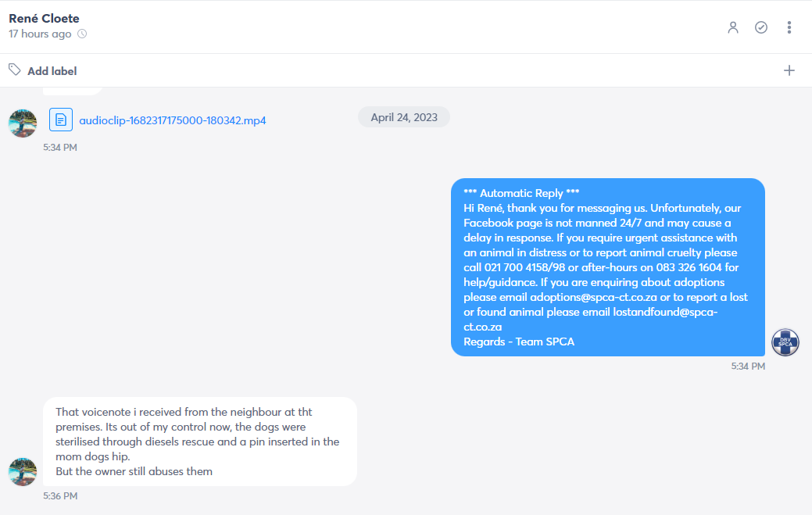Select the blue Automatic Reply message bubble
812x515 pixels.
607,267
